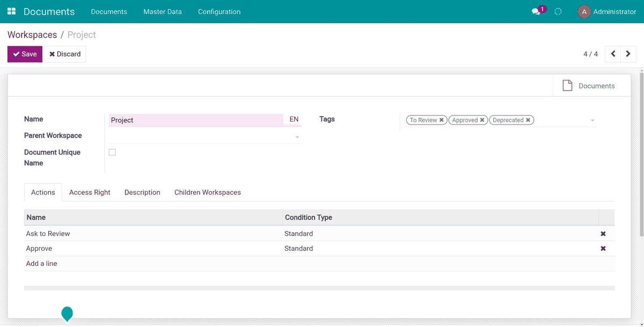Go to next record arrow
This screenshot has height=327, width=644.
(x=628, y=54)
